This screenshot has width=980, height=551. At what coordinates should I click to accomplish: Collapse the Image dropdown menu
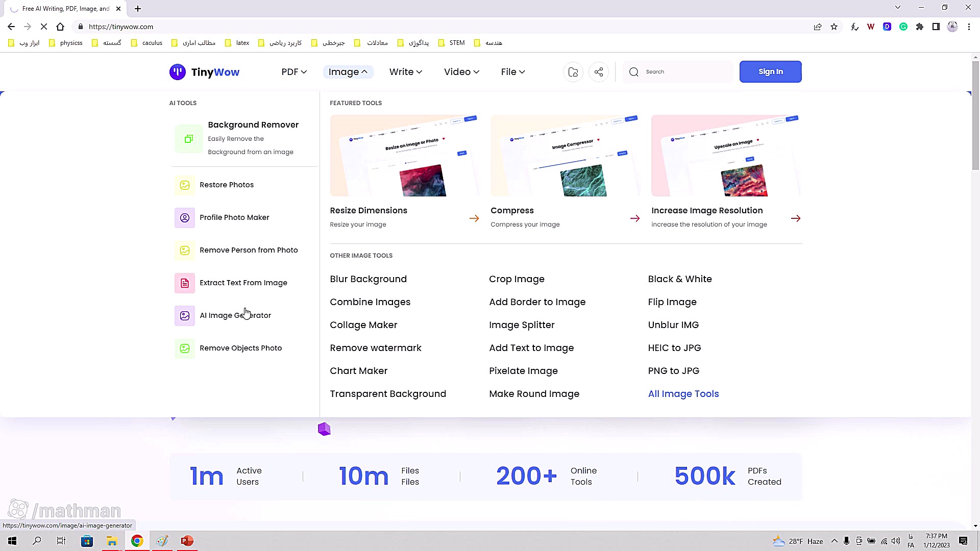point(348,72)
